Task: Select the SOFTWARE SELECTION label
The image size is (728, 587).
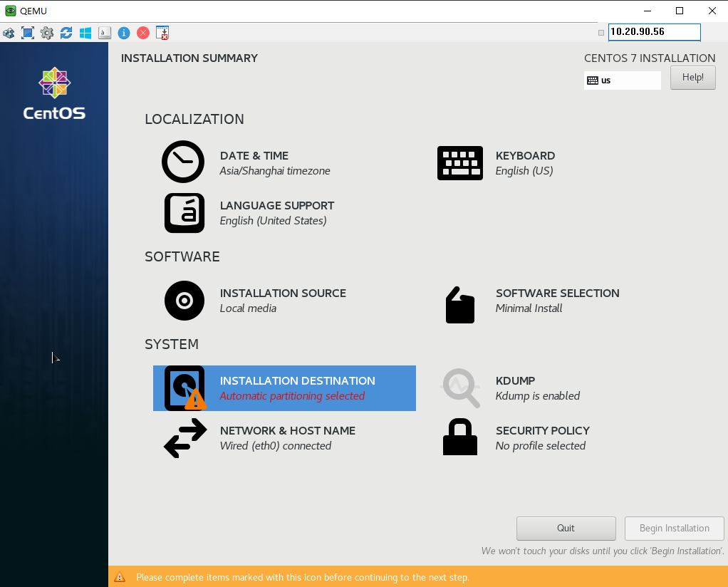Action: pos(558,293)
